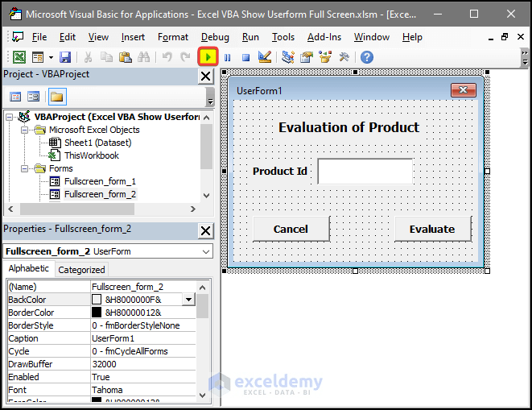Open the Insert menu

coord(133,37)
